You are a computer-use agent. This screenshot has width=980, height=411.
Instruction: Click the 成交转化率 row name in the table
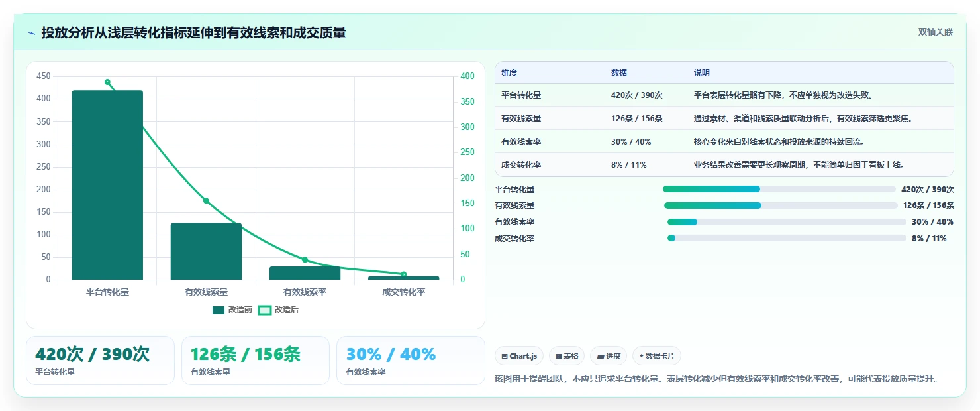click(521, 165)
